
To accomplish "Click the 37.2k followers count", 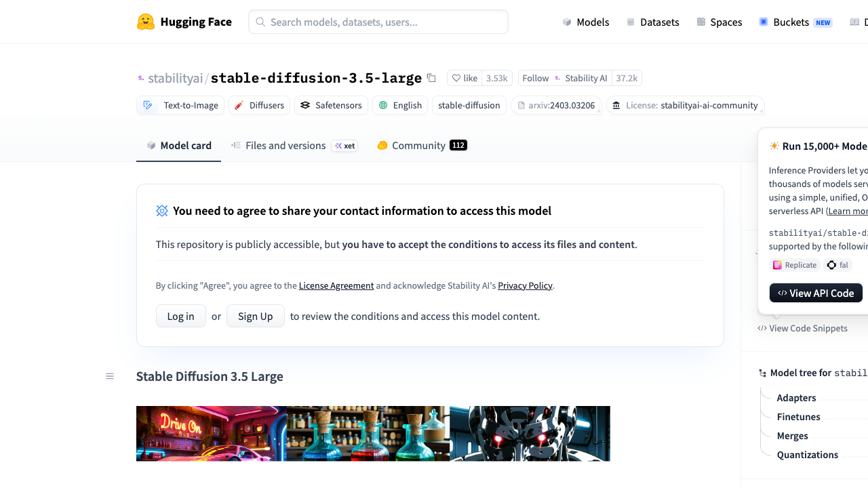I will point(627,78).
